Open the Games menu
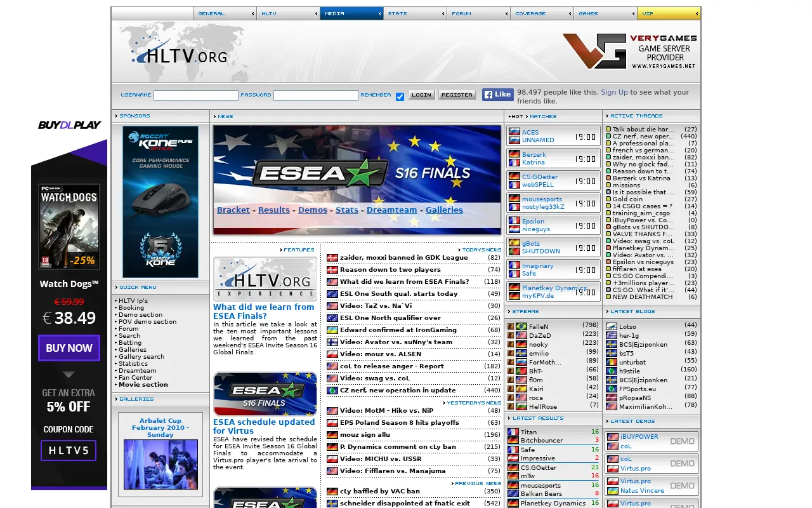Viewport: 812px width, 508px height. click(x=605, y=13)
